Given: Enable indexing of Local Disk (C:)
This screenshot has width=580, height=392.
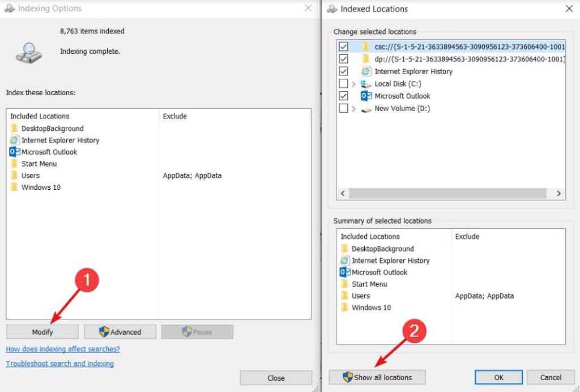Looking at the screenshot, I should 344,83.
